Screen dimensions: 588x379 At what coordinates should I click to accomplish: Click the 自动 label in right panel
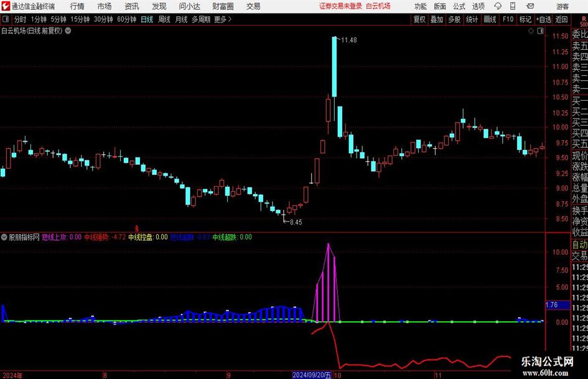pos(580,245)
